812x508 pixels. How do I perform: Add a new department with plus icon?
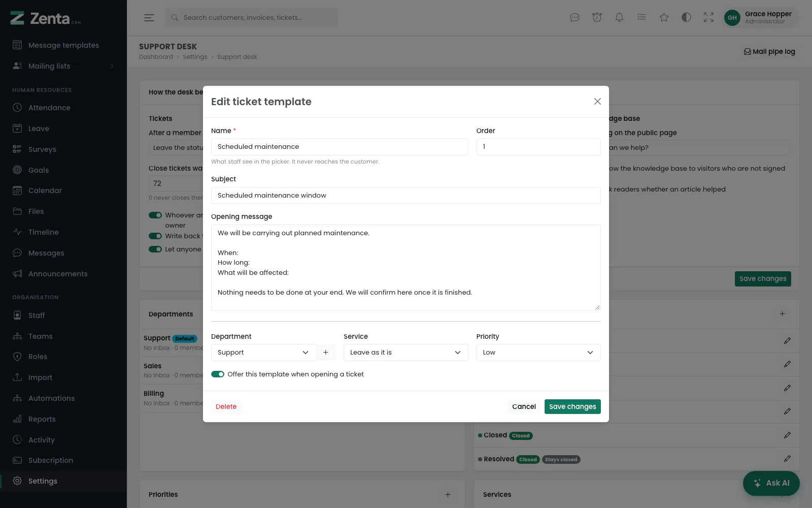click(326, 353)
